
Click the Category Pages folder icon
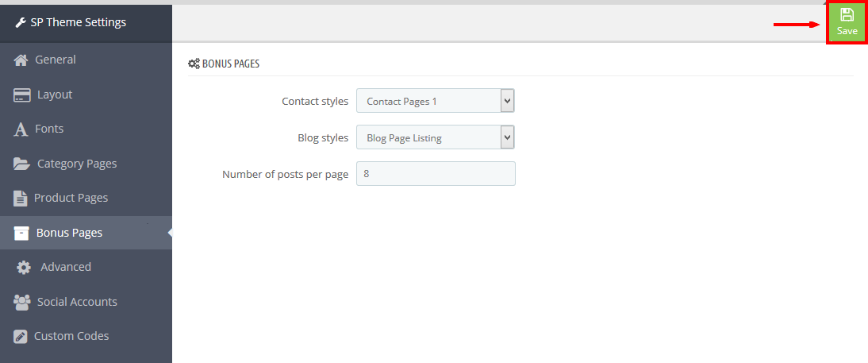pos(21,164)
